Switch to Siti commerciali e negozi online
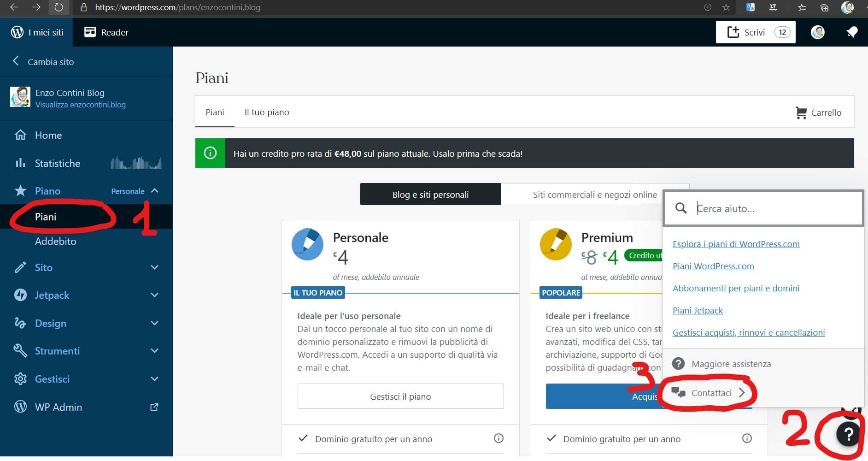868x461 pixels. [x=594, y=195]
